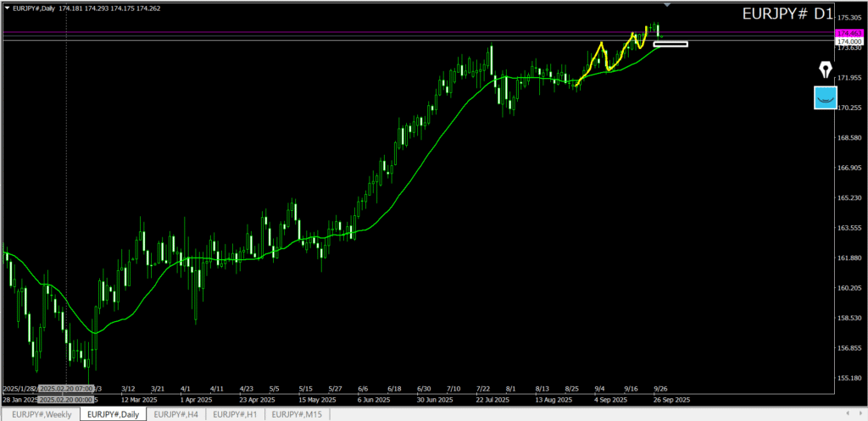Screen dimensions: 868x421
Task: Expand the EURJPY#,Daily chart header arrow
Action: click(8, 8)
